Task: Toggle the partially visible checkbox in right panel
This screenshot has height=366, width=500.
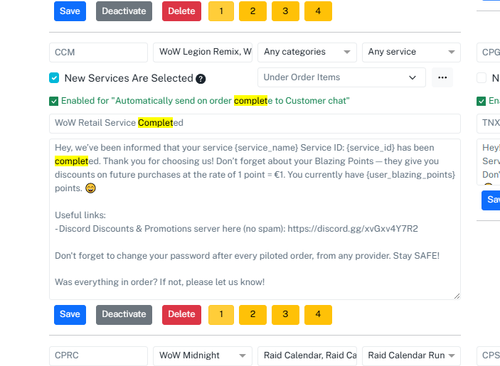Action: point(481,78)
